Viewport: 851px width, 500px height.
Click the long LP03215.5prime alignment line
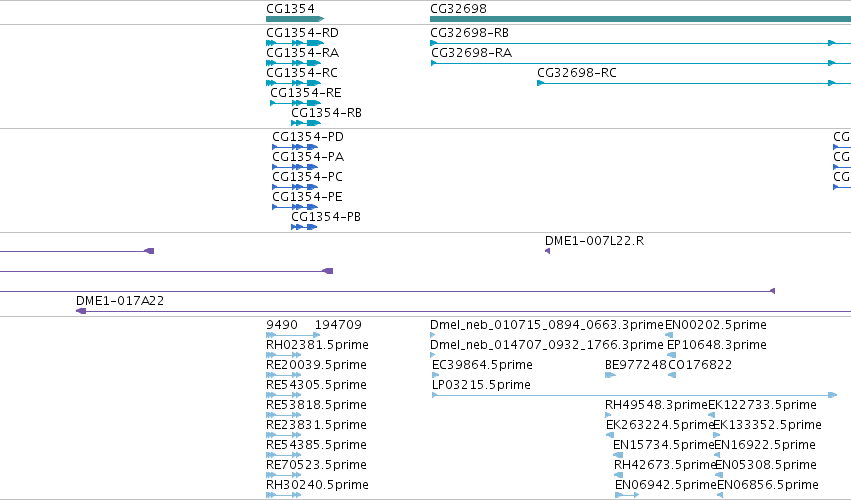tap(634, 395)
